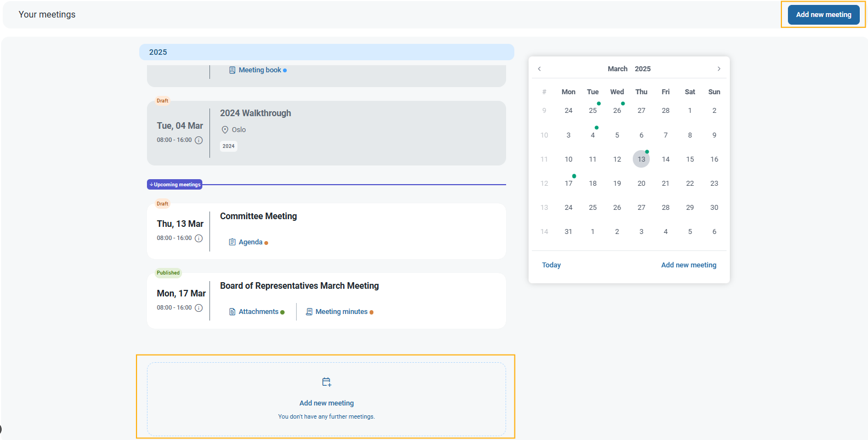
Task: Go to previous month in calendar
Action: (540, 69)
